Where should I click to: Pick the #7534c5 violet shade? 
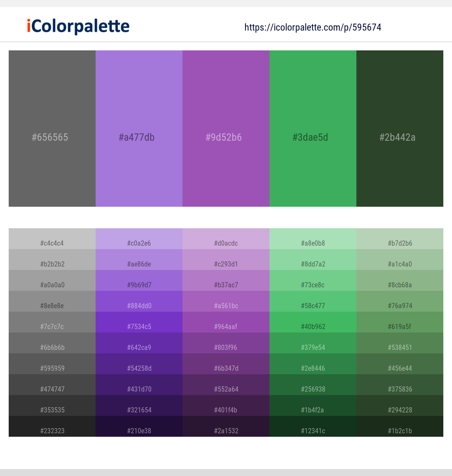point(139,322)
